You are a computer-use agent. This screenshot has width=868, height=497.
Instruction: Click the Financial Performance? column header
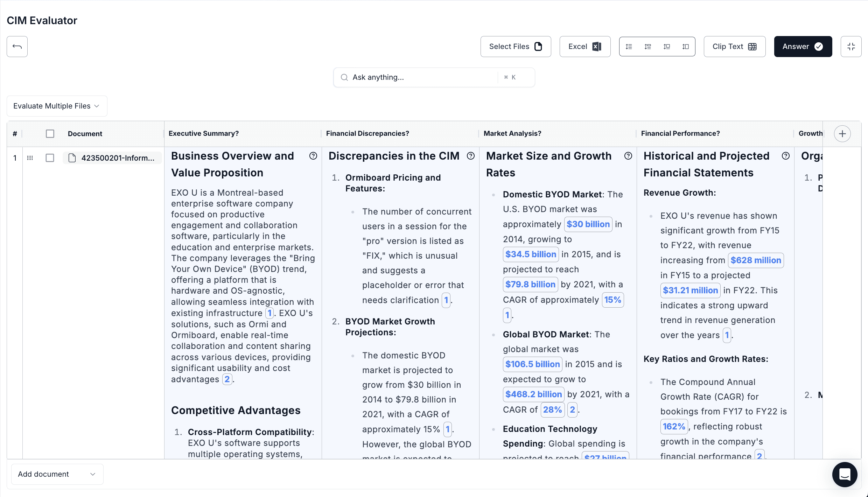click(680, 133)
